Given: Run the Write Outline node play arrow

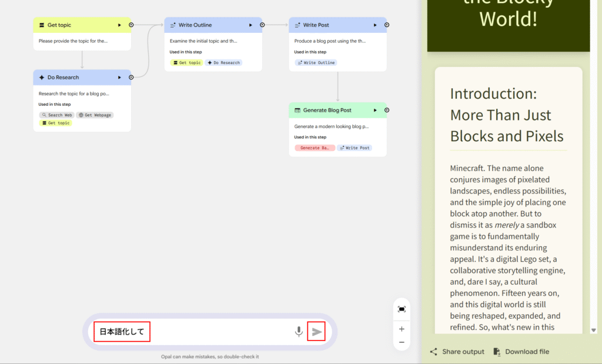Looking at the screenshot, I should 250,25.
